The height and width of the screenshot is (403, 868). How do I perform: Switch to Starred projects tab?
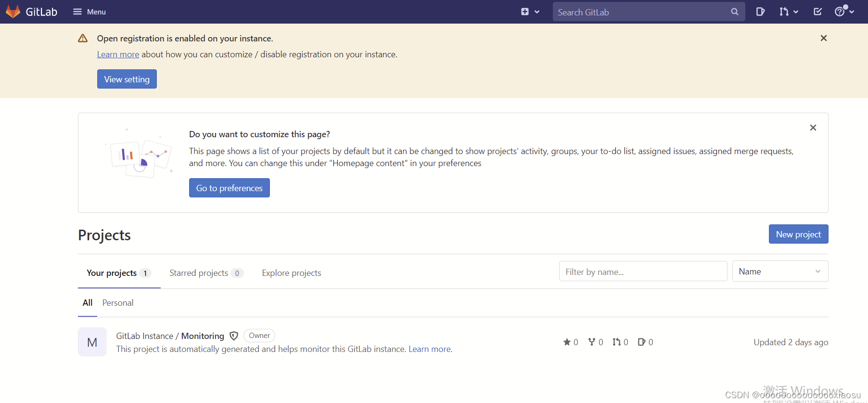coord(206,273)
